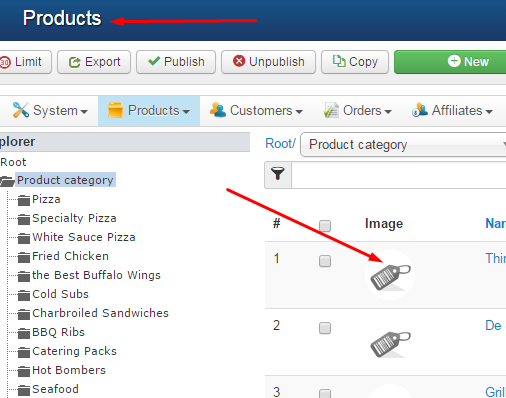The height and width of the screenshot is (398, 506).
Task: Click the Export toolbar button
Action: tap(94, 62)
